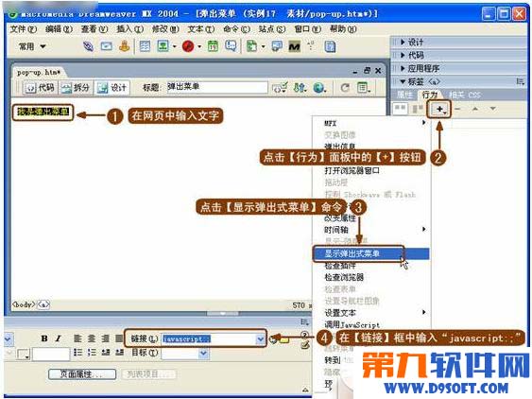532x399 pixels.
Task: Collapse the 标签 <a> panel group
Action: click(403, 81)
